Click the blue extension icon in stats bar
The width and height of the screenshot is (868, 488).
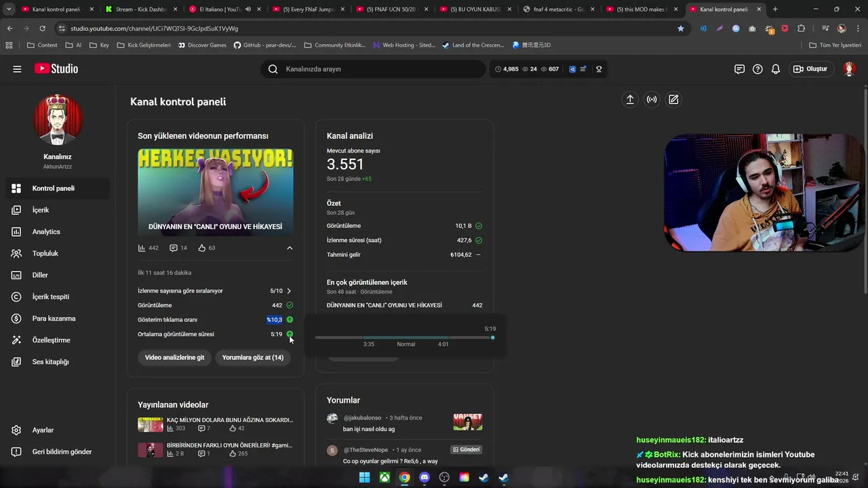tap(572, 69)
